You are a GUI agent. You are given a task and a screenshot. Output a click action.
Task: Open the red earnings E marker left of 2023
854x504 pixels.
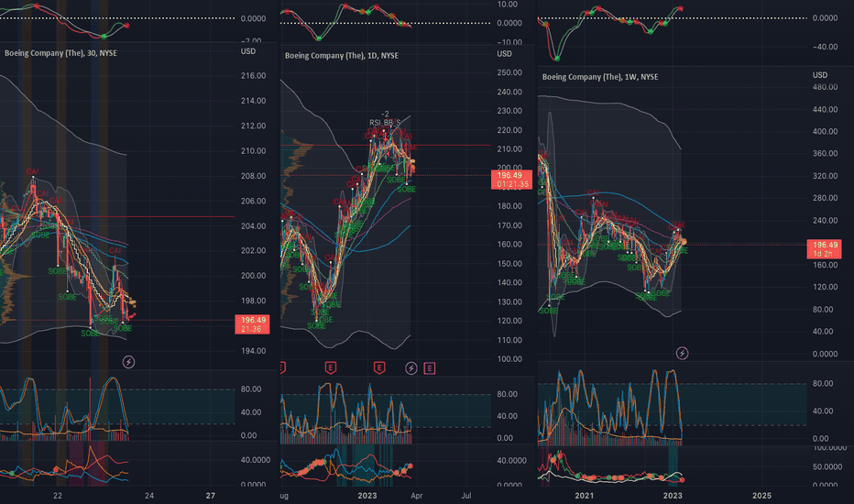(331, 367)
